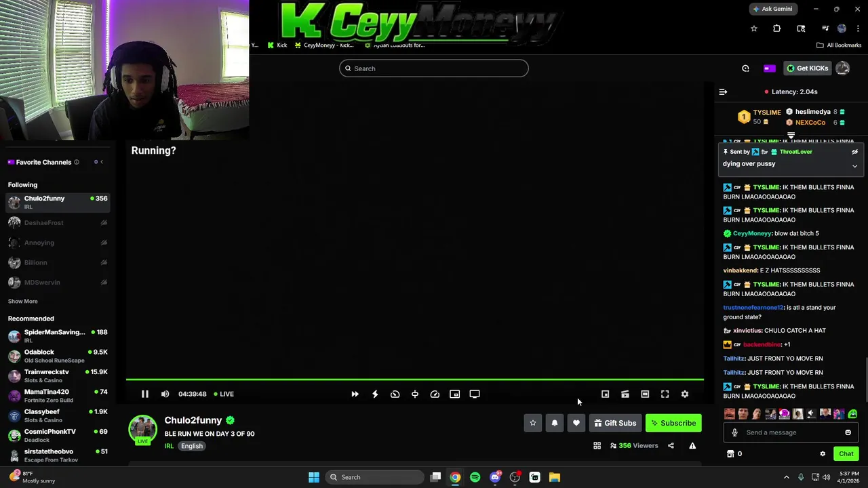
Task: Open the Trainwreckstv recommended channel
Action: pos(58,375)
